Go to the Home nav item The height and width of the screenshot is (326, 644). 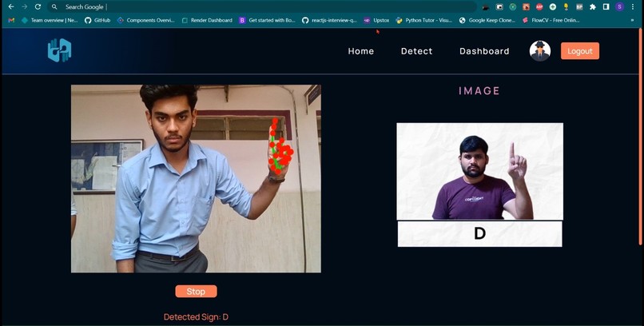click(361, 51)
